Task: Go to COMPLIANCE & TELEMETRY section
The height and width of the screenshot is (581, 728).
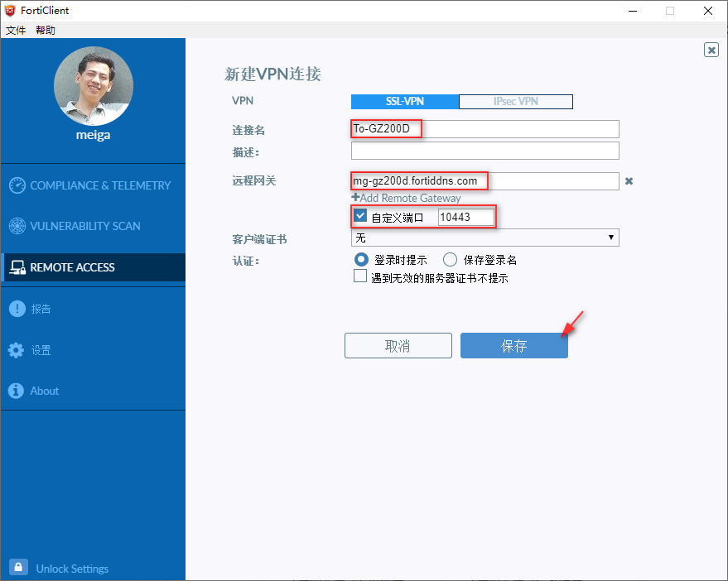Action: point(100,185)
